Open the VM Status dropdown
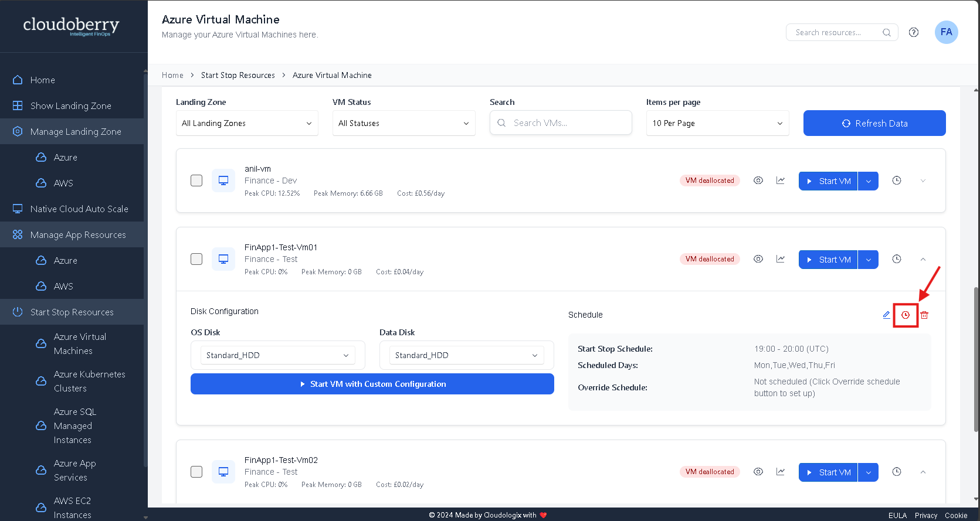Viewport: 980px width, 521px height. 403,123
